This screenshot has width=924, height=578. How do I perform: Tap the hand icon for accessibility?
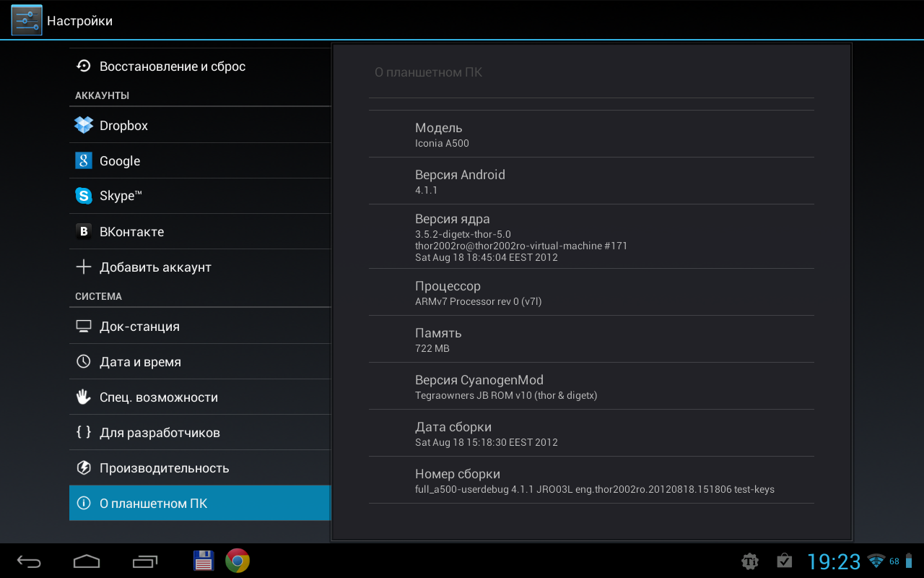pyautogui.click(x=84, y=397)
